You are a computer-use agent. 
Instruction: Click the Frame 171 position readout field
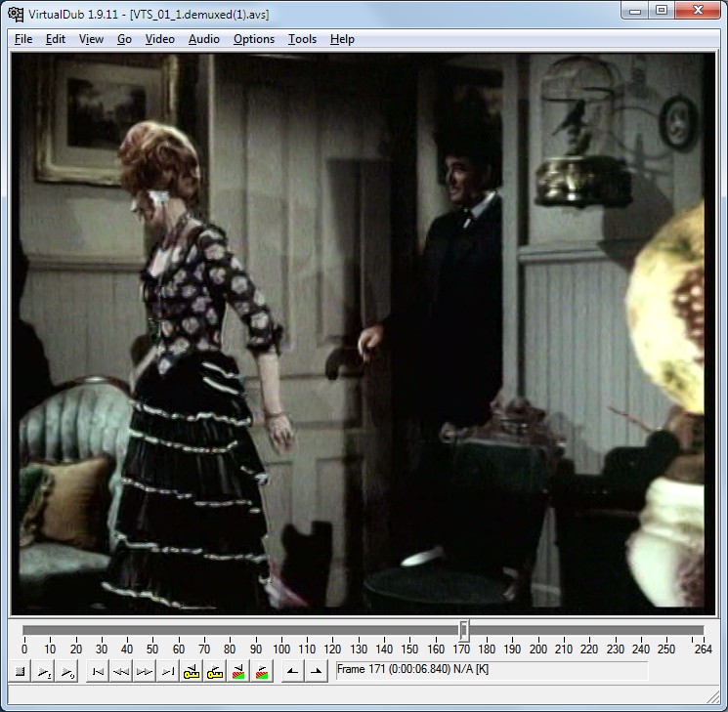[x=492, y=670]
